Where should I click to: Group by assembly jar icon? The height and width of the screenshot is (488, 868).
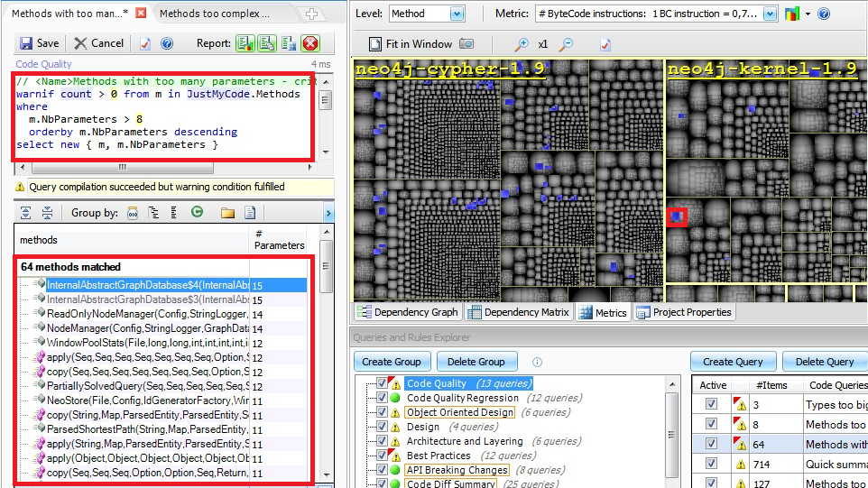click(x=133, y=213)
